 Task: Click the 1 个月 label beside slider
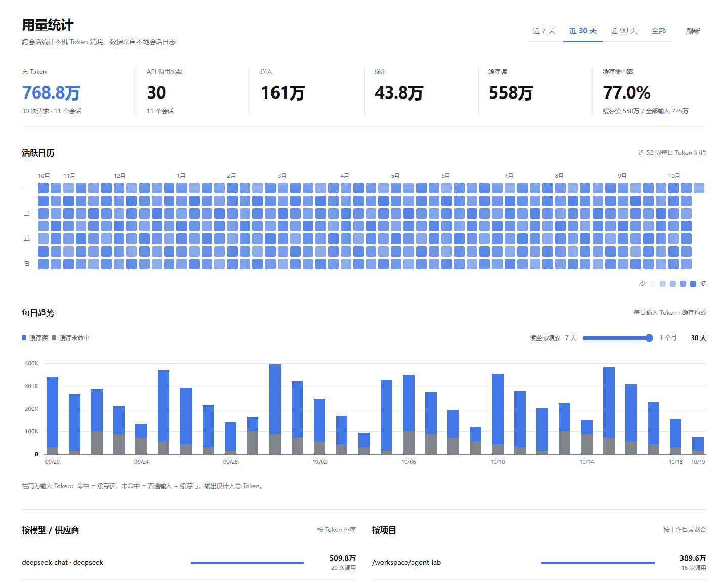668,338
